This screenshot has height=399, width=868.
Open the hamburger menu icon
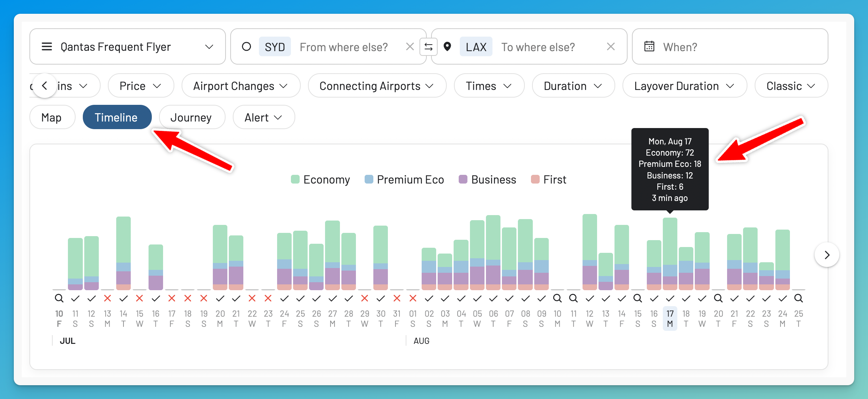(47, 47)
